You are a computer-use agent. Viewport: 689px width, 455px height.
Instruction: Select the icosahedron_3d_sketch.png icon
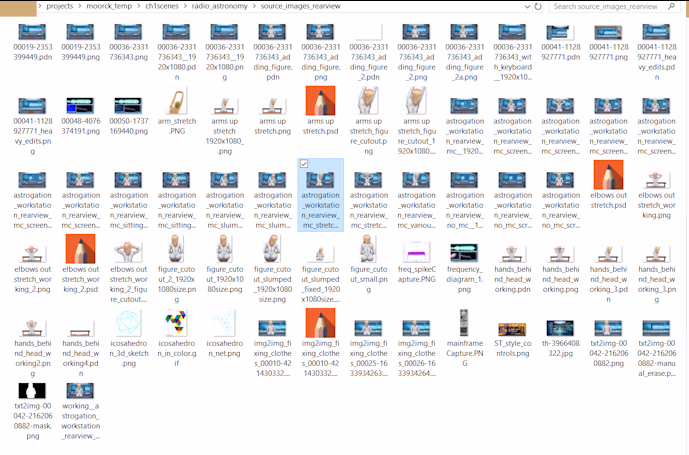coord(129,323)
